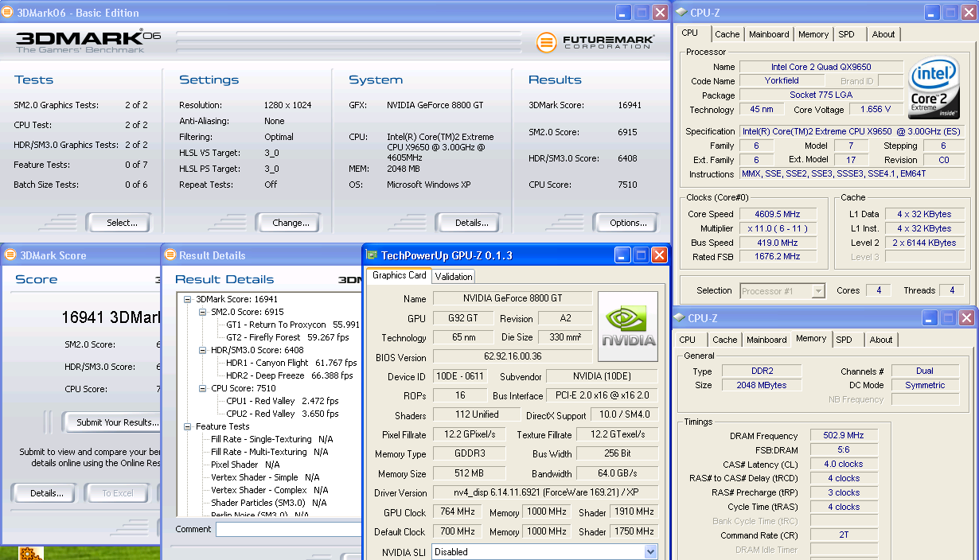Switch to Validation tab in GPU-Z
979x560 pixels.
454,276
